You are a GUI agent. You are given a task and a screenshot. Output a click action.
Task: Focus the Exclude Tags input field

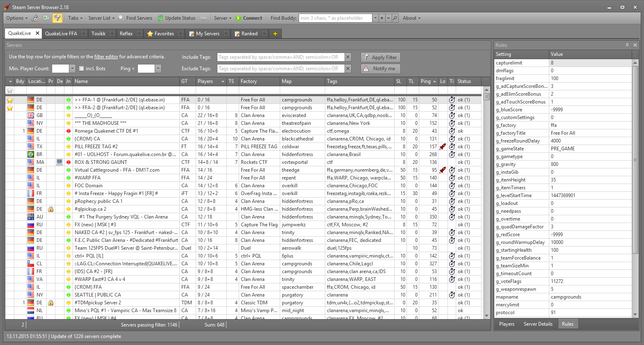(x=281, y=69)
